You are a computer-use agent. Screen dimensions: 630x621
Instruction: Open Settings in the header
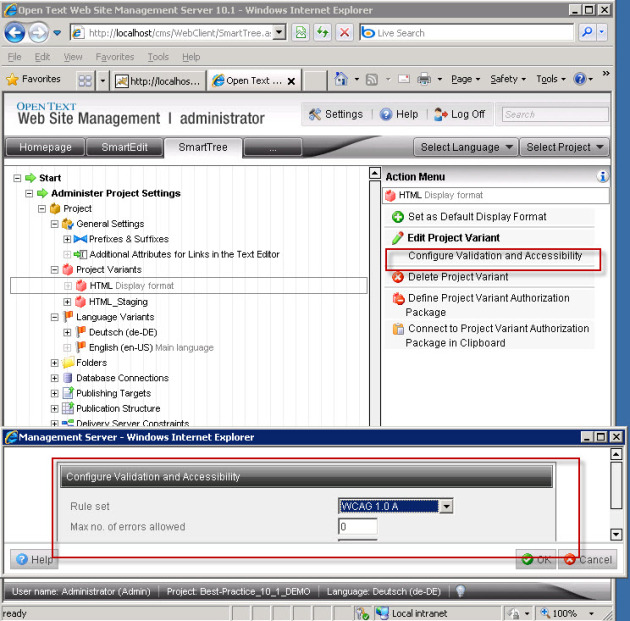(335, 114)
